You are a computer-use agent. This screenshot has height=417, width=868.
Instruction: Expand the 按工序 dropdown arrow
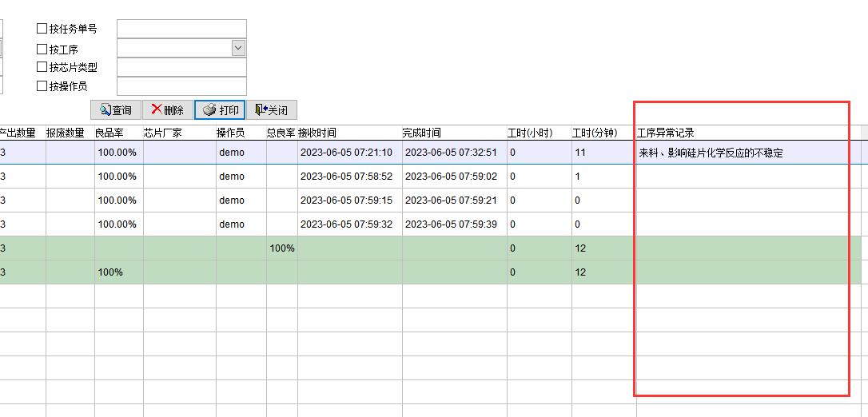(238, 49)
